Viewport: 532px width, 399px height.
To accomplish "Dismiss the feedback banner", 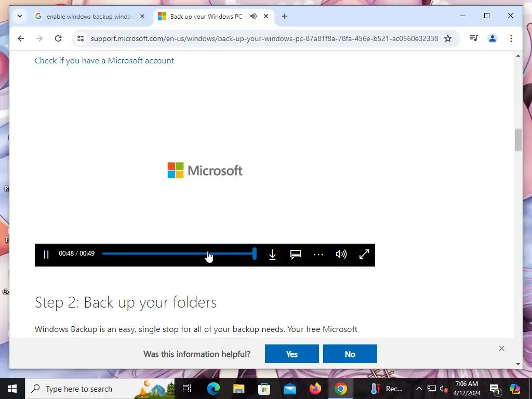I will [x=502, y=349].
